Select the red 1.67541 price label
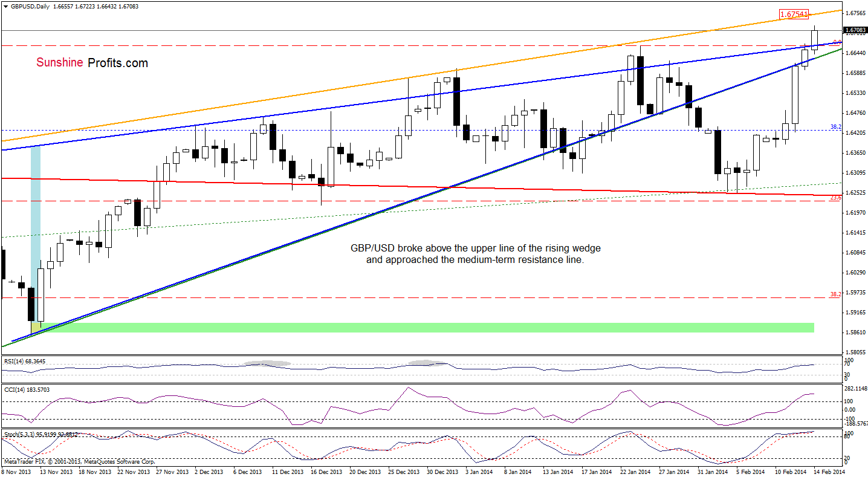Image resolution: width=868 pixels, height=477 pixels. [x=793, y=14]
